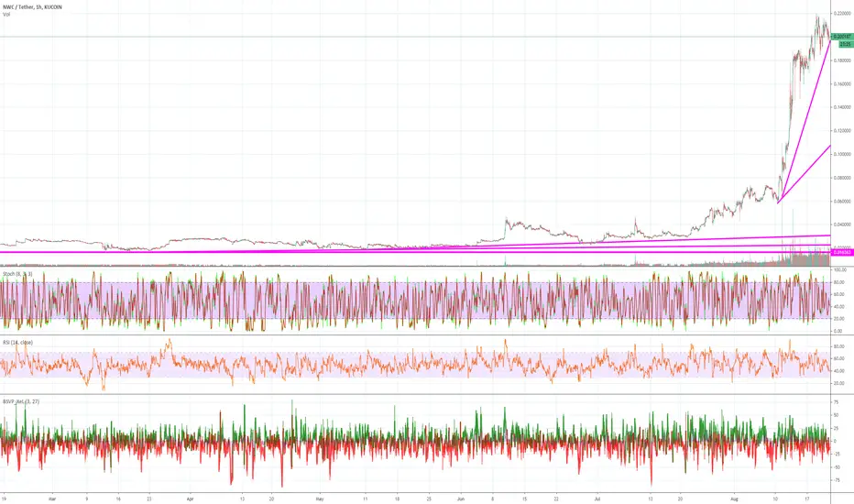Click the Apr date on time axis

pyautogui.click(x=190, y=498)
